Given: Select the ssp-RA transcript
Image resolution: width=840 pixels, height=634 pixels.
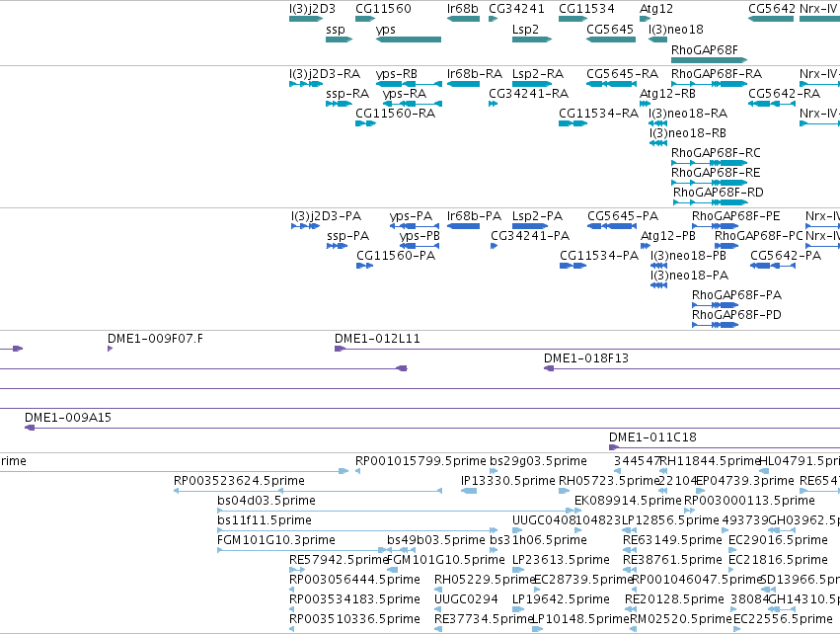Looking at the screenshot, I should tap(340, 104).
